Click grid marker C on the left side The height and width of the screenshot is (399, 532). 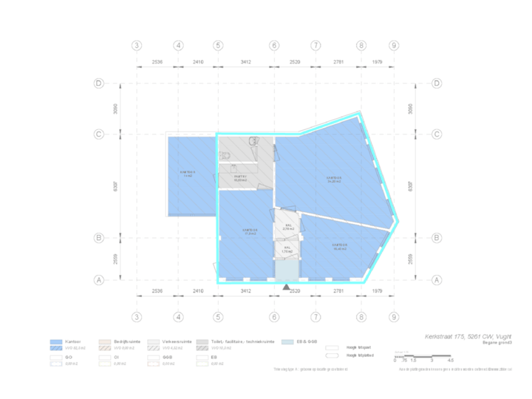(x=98, y=134)
